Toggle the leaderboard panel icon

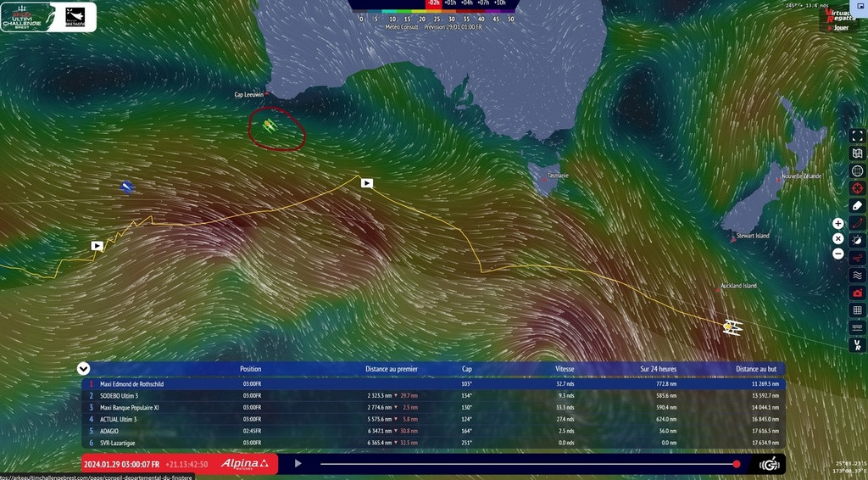coord(857,327)
